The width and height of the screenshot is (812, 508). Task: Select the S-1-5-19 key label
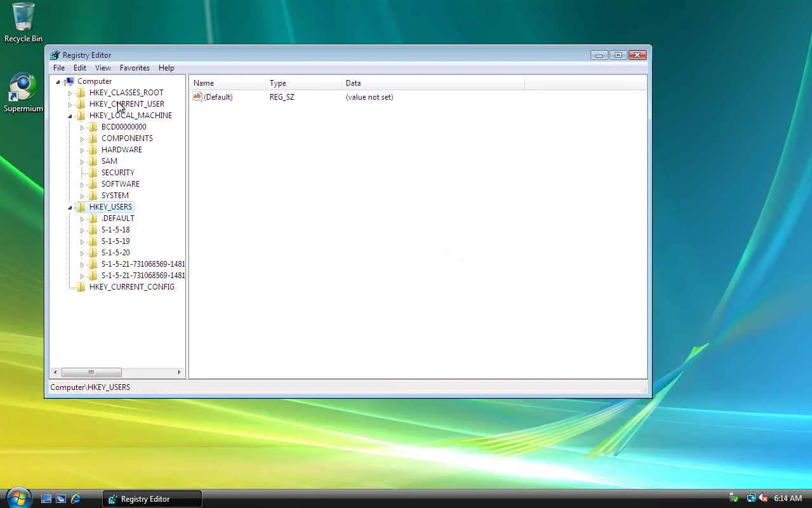115,241
